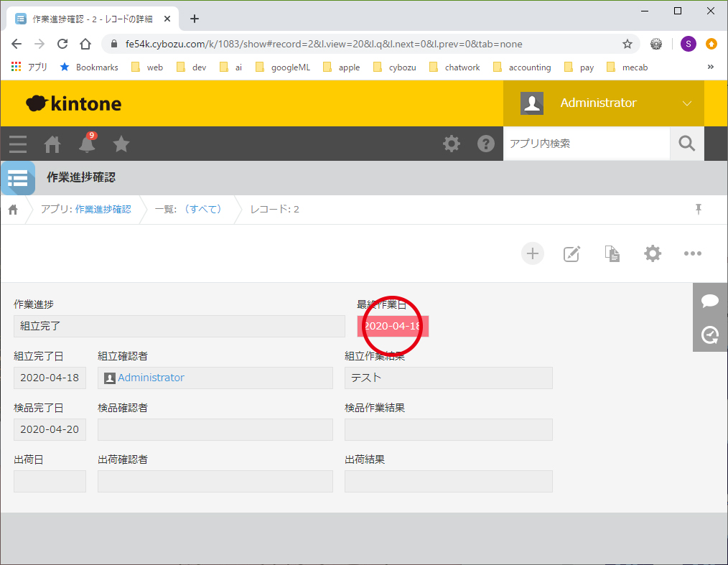Open the Administrator user link in 組立確認者
Viewport: 728px width, 565px height.
[151, 378]
